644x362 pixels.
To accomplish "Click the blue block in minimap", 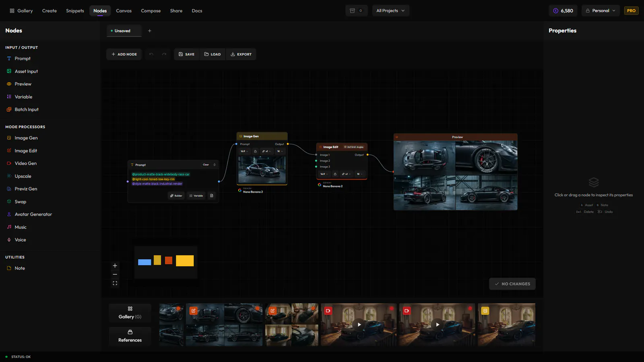I will [144, 262].
